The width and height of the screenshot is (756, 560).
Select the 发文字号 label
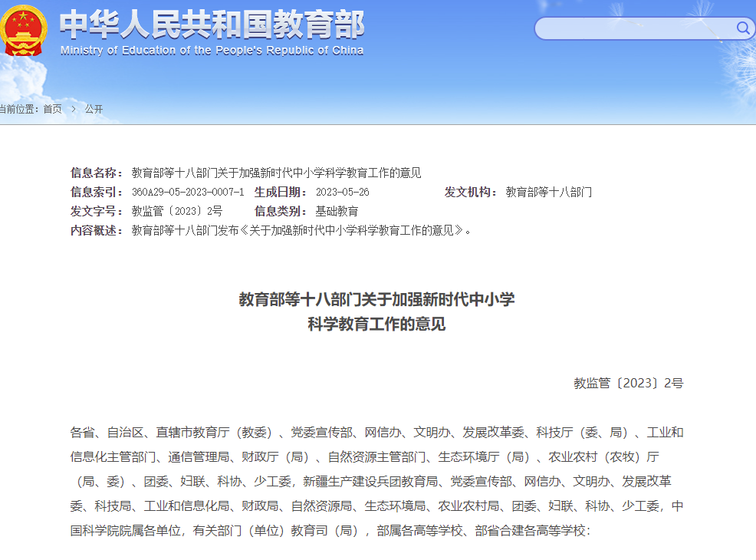[x=97, y=211]
